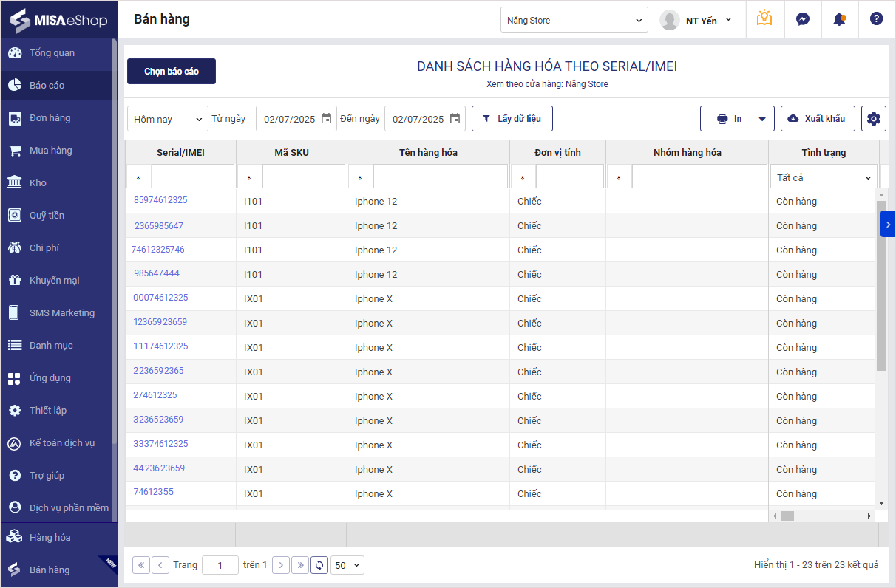Select Kho from the sidebar menu
This screenshot has height=588, width=896.
point(38,183)
